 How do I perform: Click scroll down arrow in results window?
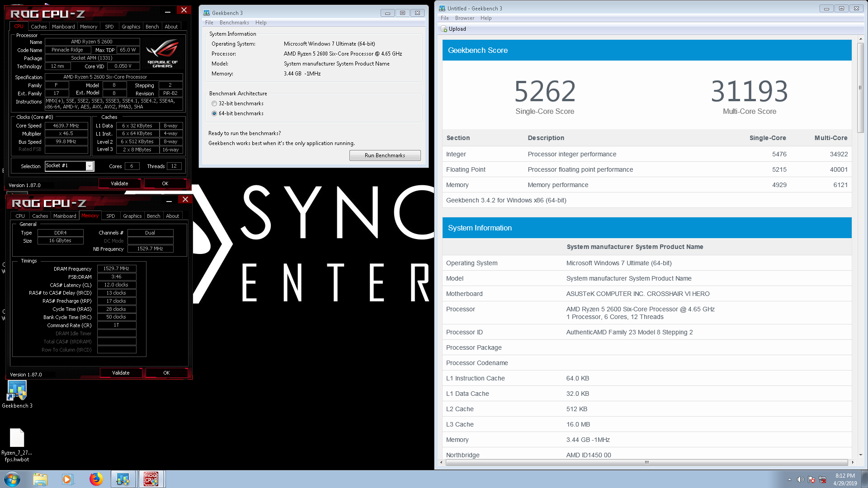(x=860, y=455)
